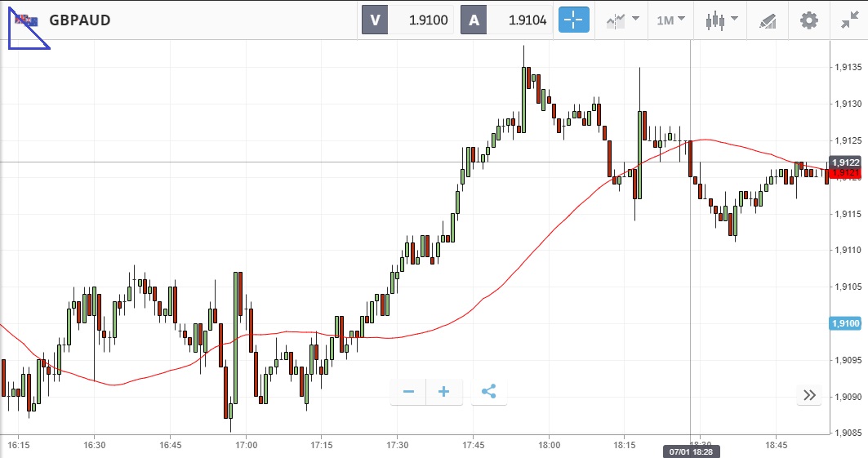Click the 1,9122 crosshair price label
868x458 pixels.
point(845,162)
